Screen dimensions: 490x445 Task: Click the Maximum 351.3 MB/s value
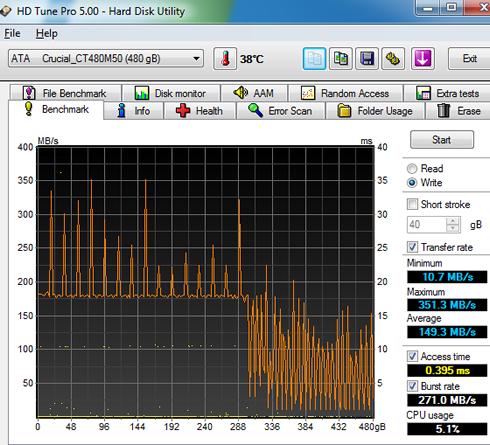click(x=447, y=305)
